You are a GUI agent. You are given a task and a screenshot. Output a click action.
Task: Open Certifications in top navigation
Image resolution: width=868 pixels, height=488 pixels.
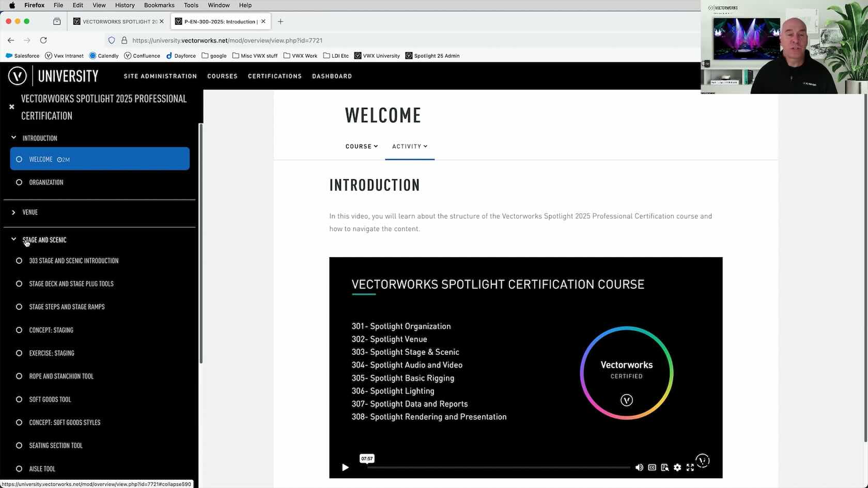[x=274, y=76]
